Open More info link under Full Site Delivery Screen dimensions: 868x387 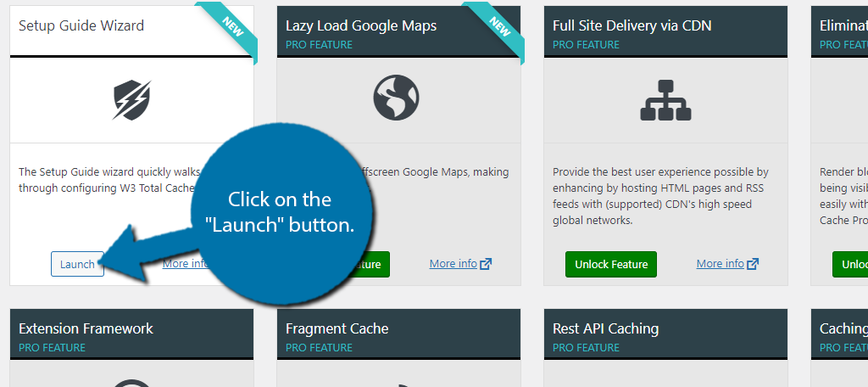[x=720, y=263]
